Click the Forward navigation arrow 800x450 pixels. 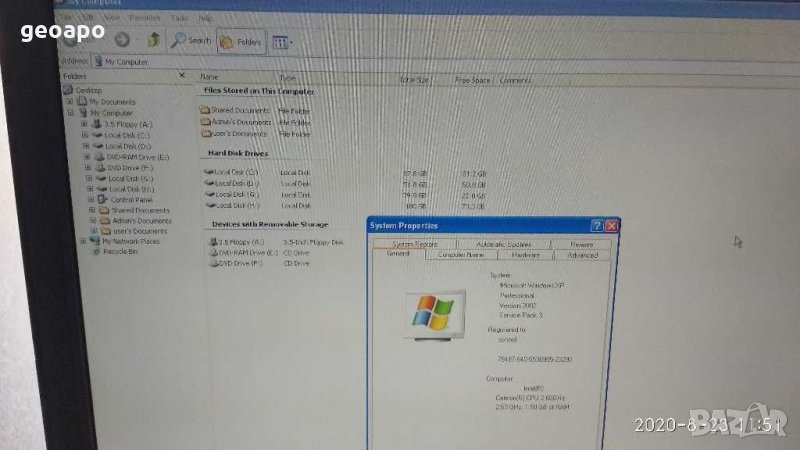tap(122, 39)
